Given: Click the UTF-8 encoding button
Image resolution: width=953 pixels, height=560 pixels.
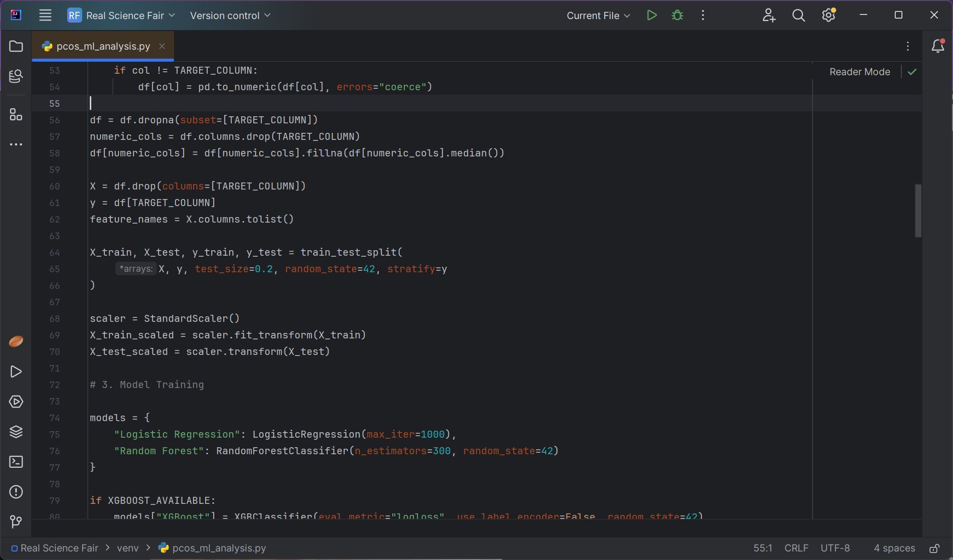Looking at the screenshot, I should (835, 548).
